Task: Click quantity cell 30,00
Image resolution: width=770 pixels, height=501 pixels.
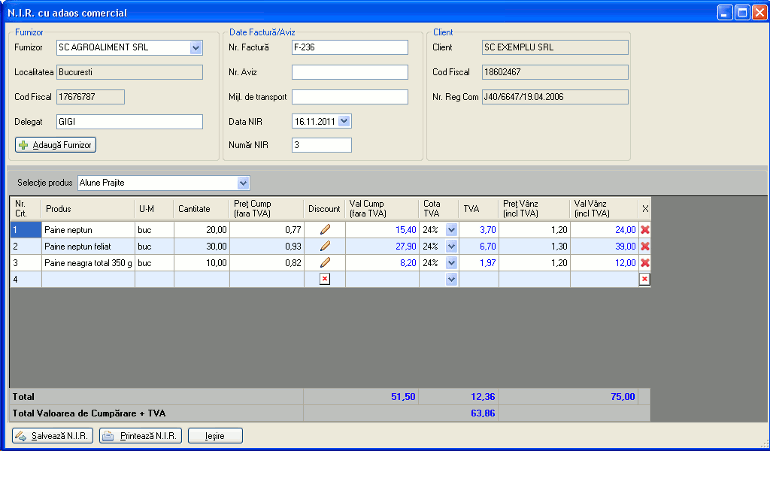Action: tap(201, 246)
